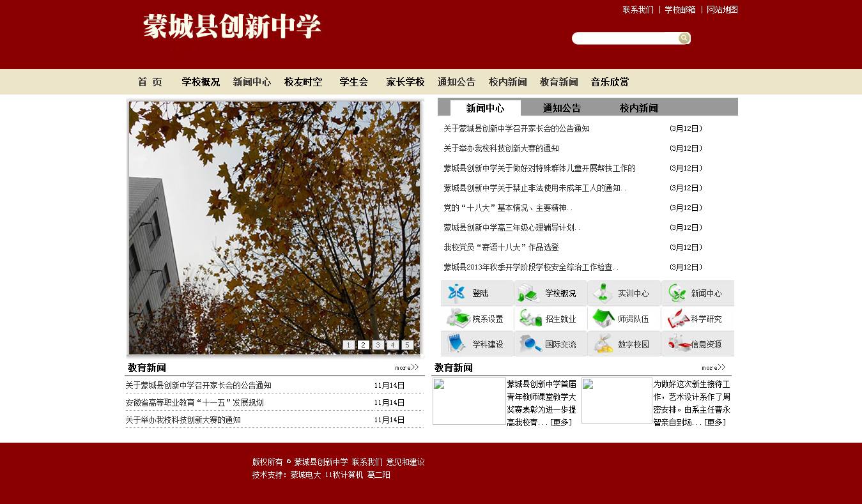Image resolution: width=862 pixels, height=504 pixels.
Task: Show slideshow image 4
Action: tap(392, 345)
